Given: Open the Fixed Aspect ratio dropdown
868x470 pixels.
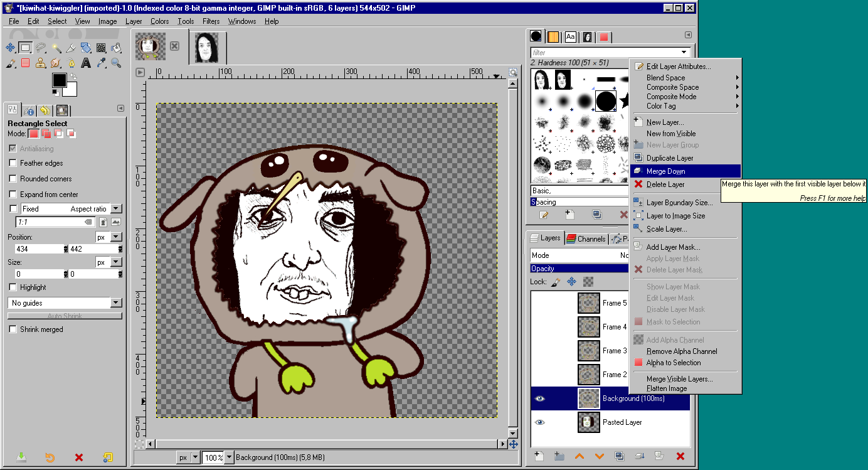Looking at the screenshot, I should [116, 209].
